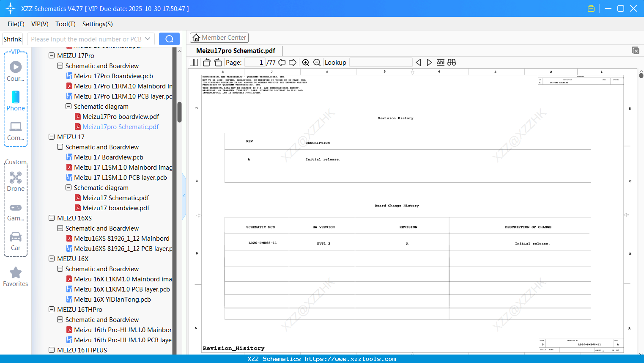Click the file tree vertical scrollbar thumb
The height and width of the screenshot is (363, 644).
179,112
